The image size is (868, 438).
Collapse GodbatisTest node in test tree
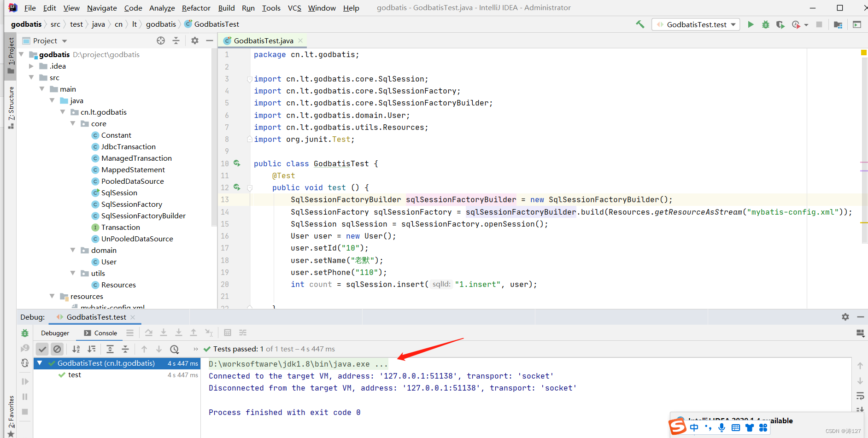(40, 363)
